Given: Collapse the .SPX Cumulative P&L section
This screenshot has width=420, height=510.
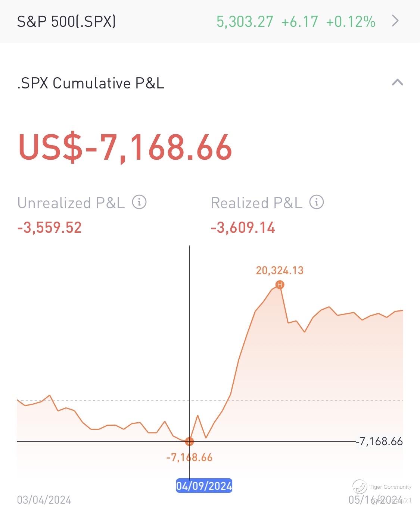Looking at the screenshot, I should (x=397, y=82).
